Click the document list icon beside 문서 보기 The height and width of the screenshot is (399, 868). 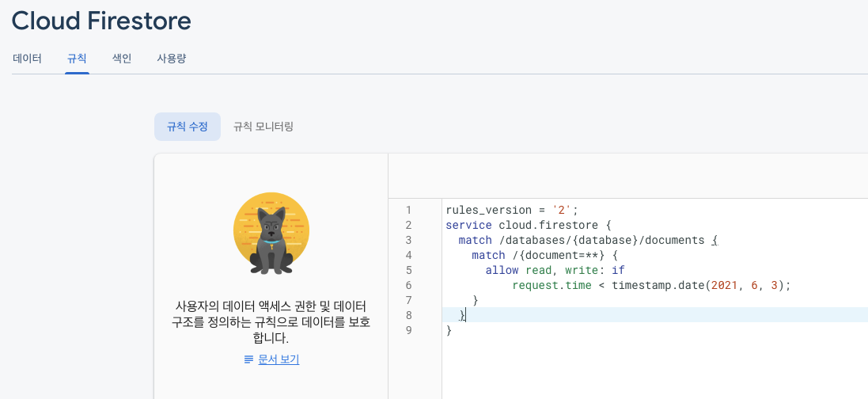(248, 359)
